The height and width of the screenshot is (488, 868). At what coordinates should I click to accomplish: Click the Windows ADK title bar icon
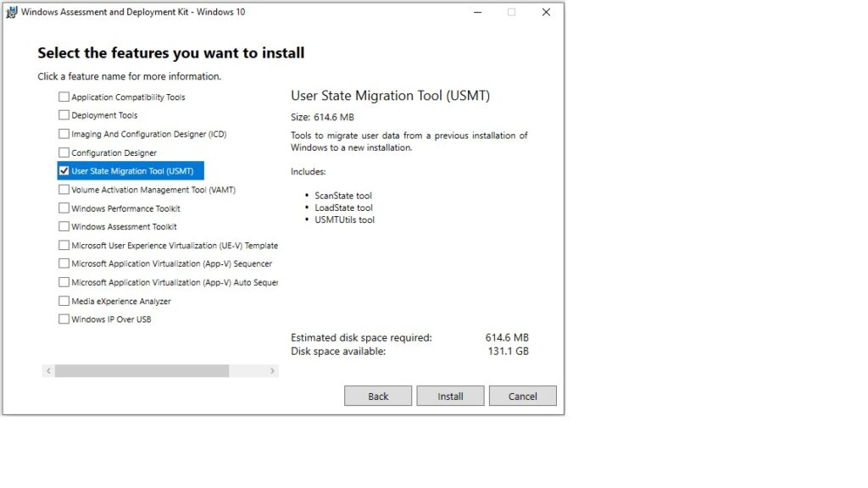[x=12, y=12]
